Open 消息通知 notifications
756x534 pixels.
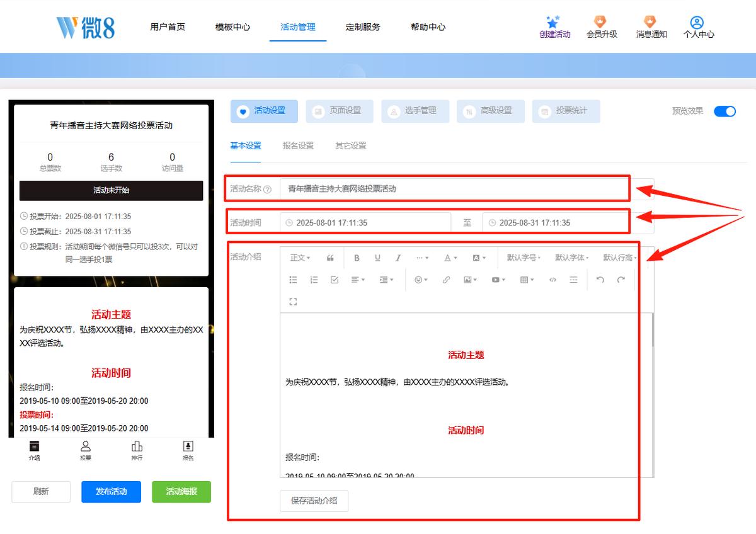(651, 28)
